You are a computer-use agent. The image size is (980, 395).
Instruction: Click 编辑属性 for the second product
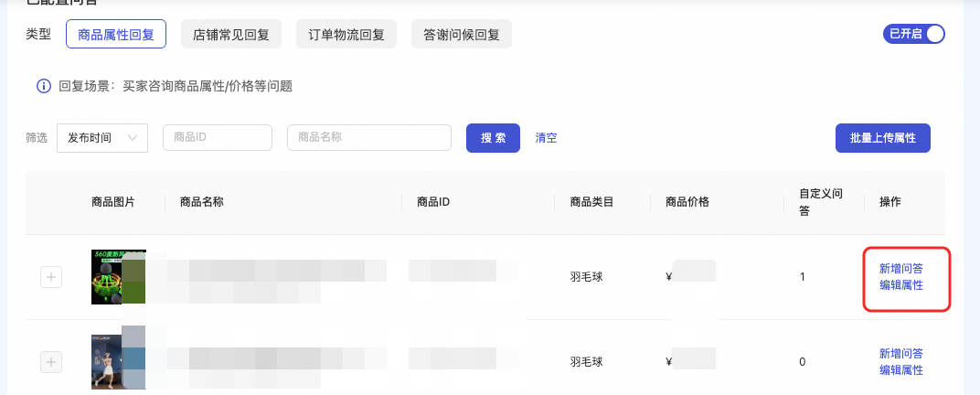click(x=900, y=370)
